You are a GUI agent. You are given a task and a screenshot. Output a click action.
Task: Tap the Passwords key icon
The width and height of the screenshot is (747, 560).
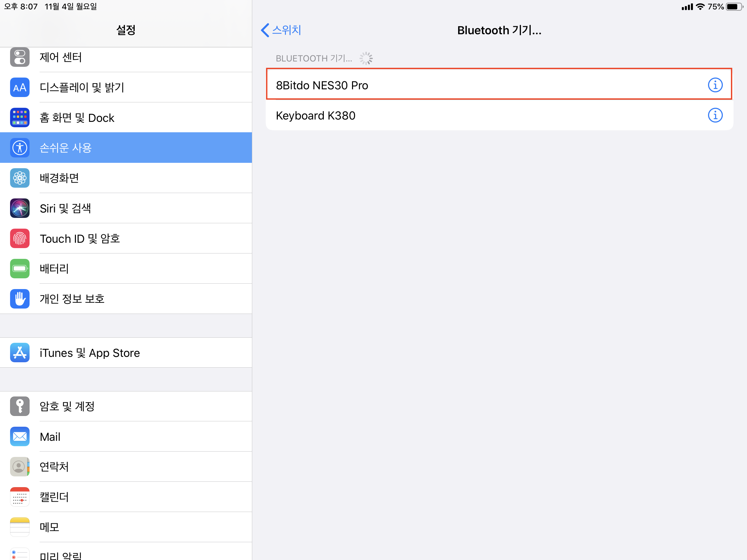[19, 406]
